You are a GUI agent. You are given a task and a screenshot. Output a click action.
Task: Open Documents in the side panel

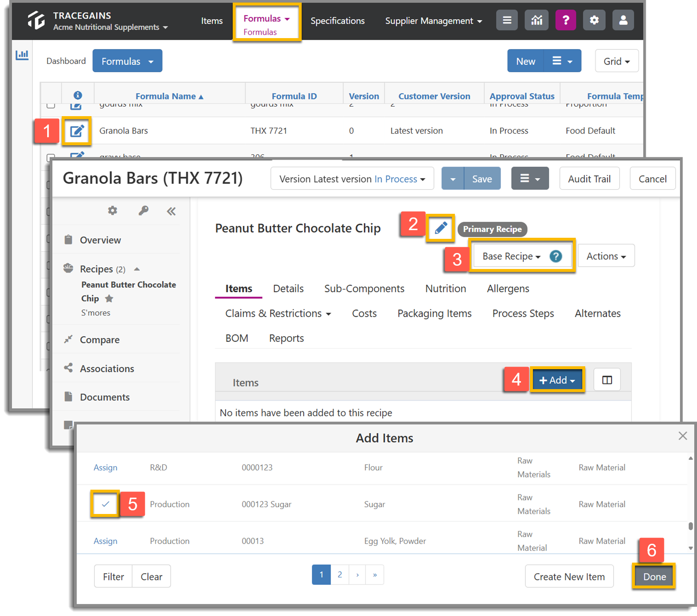(x=105, y=397)
